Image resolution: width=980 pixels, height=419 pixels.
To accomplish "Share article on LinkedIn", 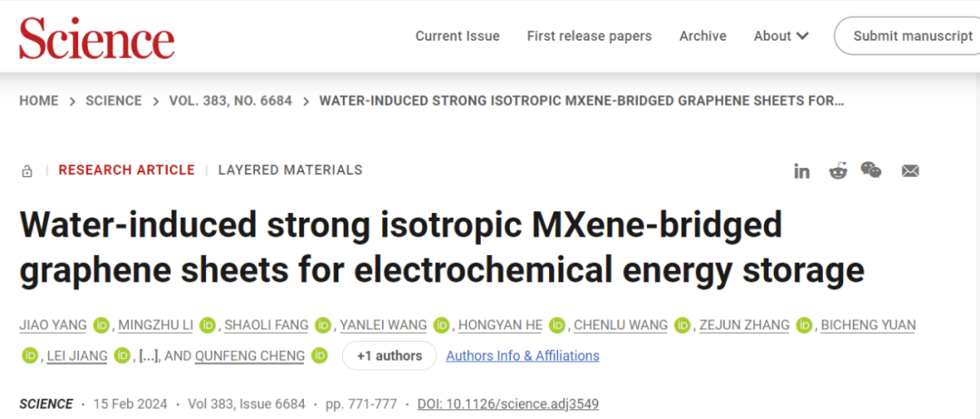I will tap(801, 171).
